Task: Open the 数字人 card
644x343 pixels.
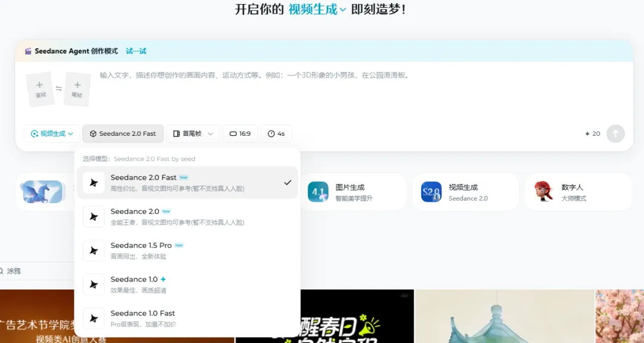Action: (578, 192)
